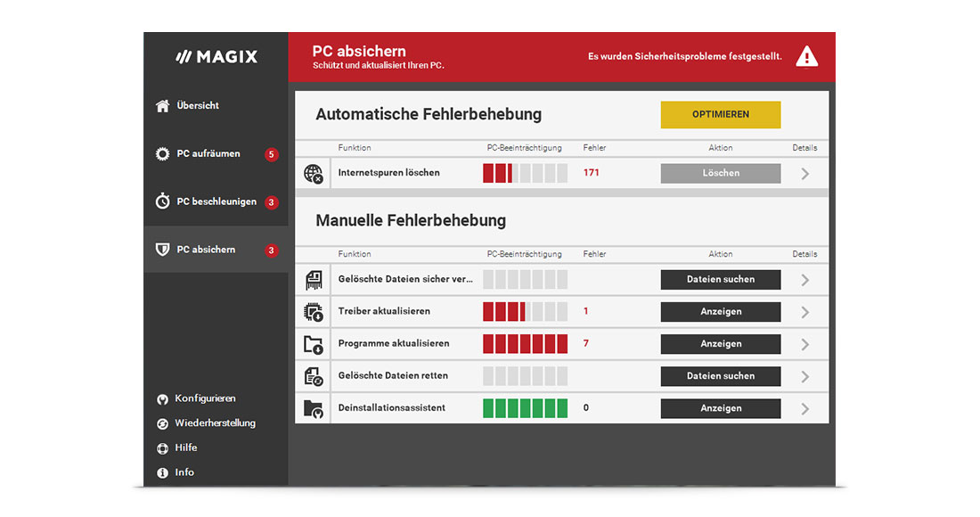Viewport: 980px width, 517px height.
Task: Open the Übersicht home icon
Action: pyautogui.click(x=162, y=105)
